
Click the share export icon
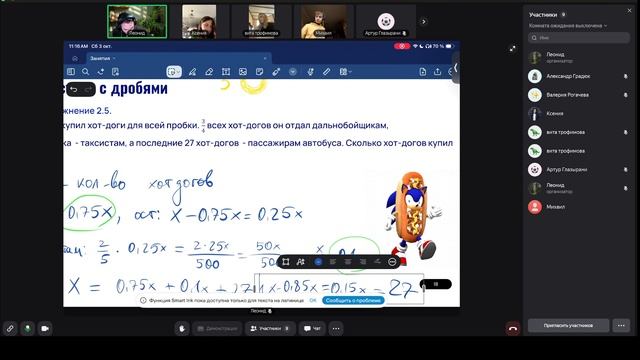tap(438, 72)
